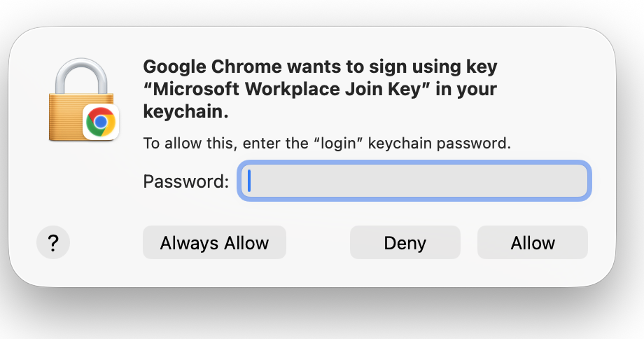The height and width of the screenshot is (339, 644).
Task: Click the round "?" help icon
Action: coord(53,242)
